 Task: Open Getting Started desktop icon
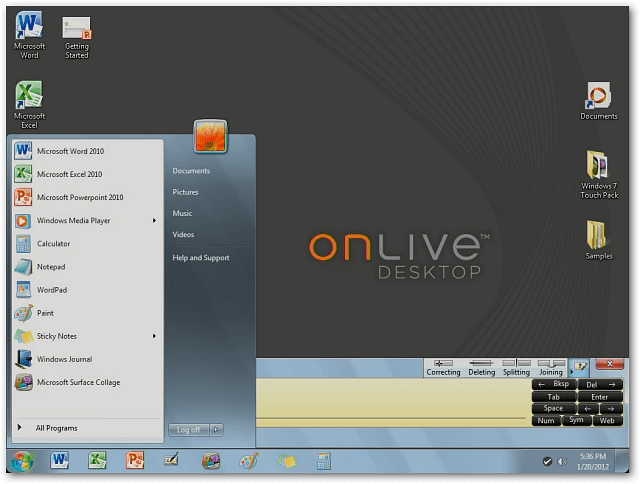77,38
